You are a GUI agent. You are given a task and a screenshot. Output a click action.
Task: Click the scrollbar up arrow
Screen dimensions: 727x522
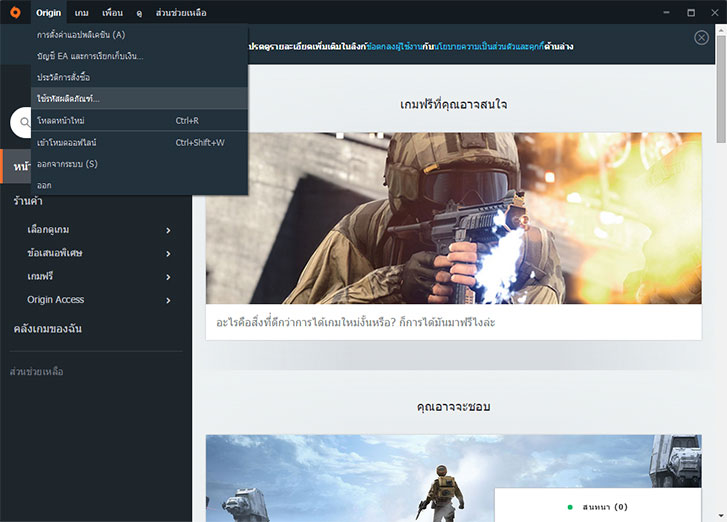pos(721,30)
